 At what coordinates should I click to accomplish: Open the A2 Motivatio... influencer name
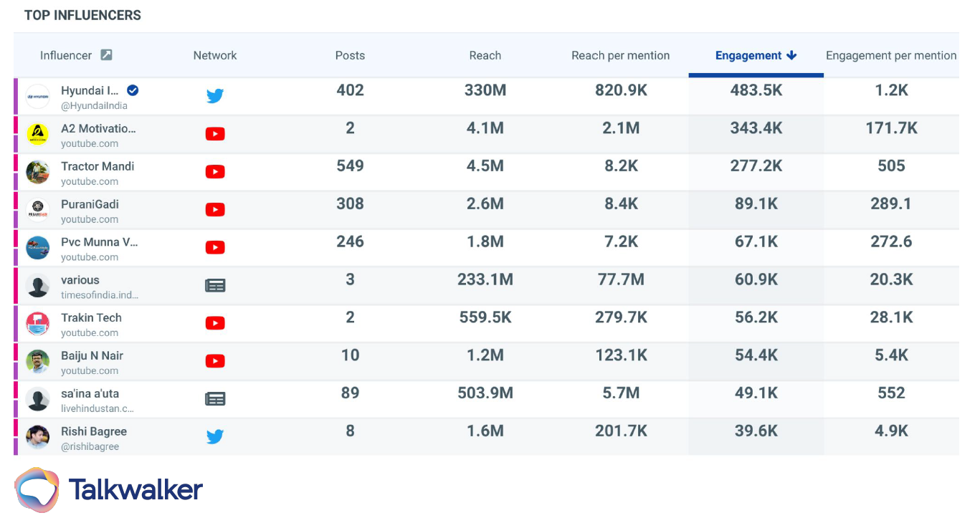pyautogui.click(x=98, y=128)
